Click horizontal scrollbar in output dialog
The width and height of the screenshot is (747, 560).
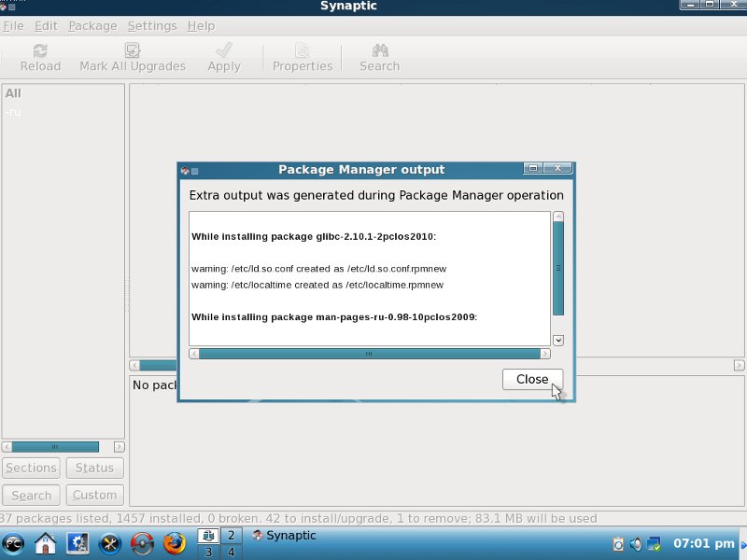(369, 354)
